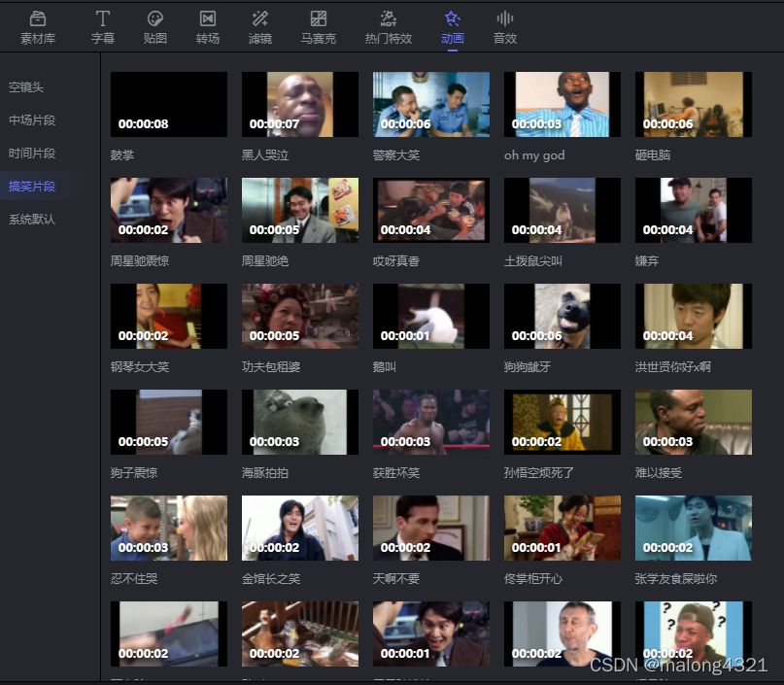Choose the 获胜坏笑 clip thumbnail

431,423
